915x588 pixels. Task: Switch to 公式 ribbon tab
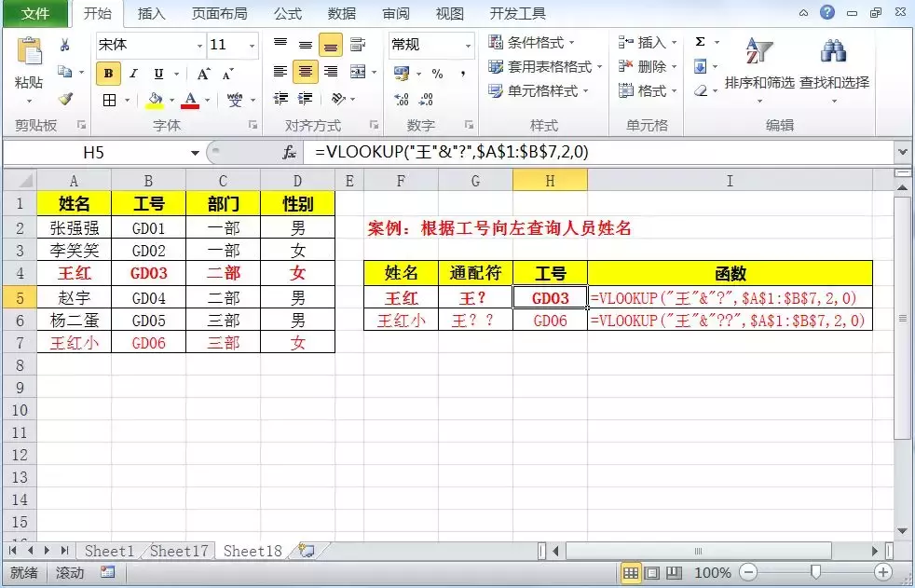click(288, 13)
